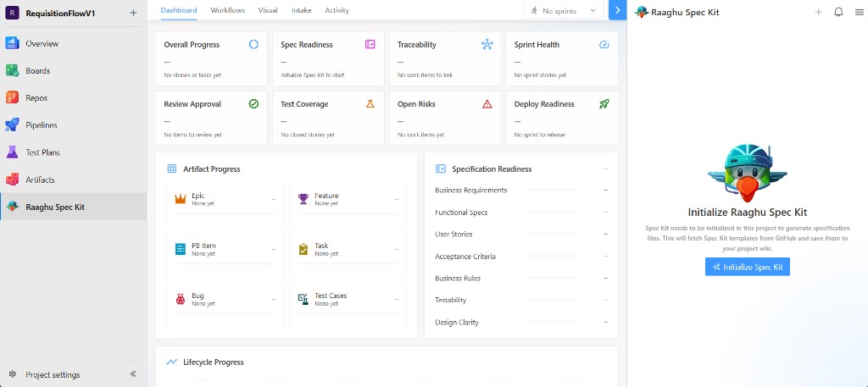
Task: Open Artifacts in the sidebar
Action: pyautogui.click(x=73, y=180)
